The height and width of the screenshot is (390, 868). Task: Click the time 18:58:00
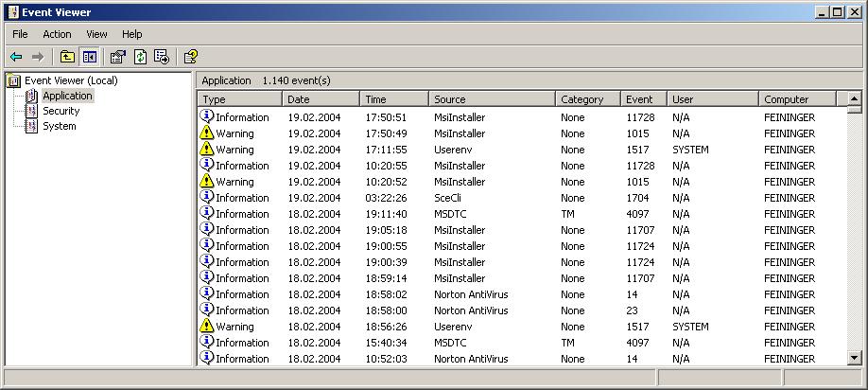(x=386, y=310)
